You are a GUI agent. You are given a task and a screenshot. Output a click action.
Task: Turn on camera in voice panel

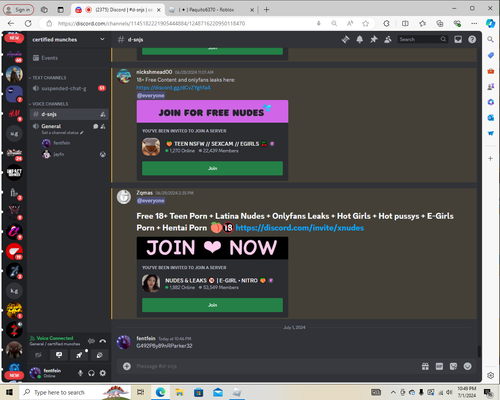coord(38,355)
